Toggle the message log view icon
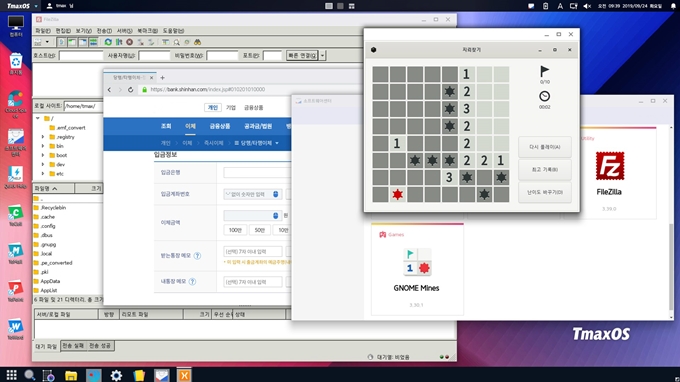Viewport: 680px width, 382px height. 61,42
